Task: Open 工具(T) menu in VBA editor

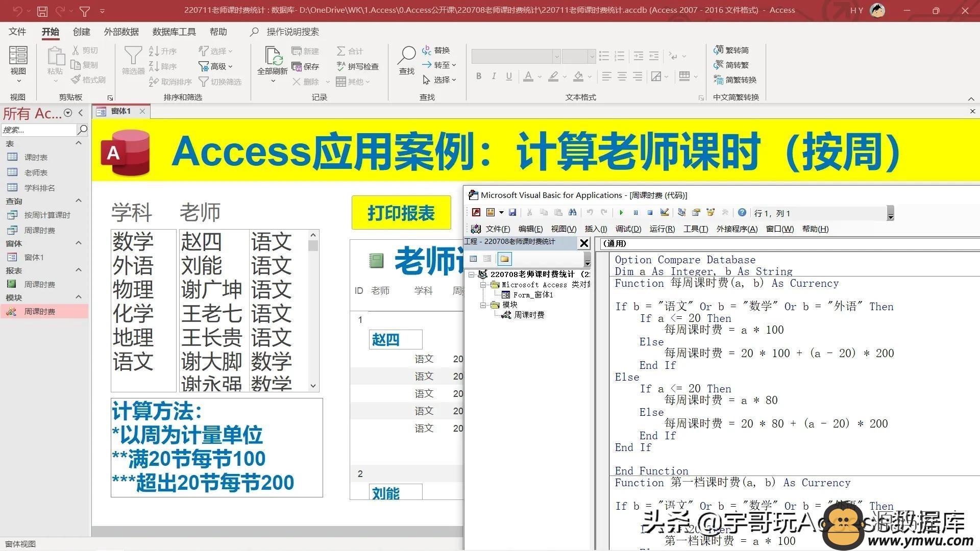Action: tap(696, 229)
